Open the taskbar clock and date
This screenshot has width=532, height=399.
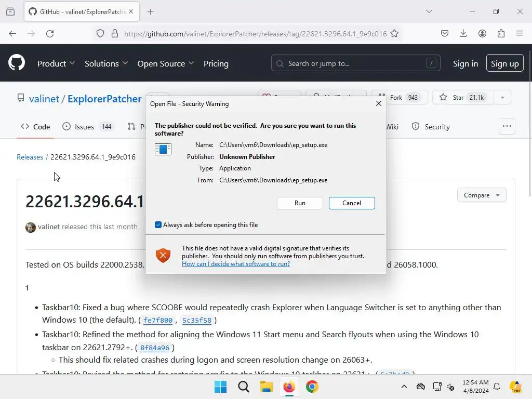pyautogui.click(x=475, y=387)
